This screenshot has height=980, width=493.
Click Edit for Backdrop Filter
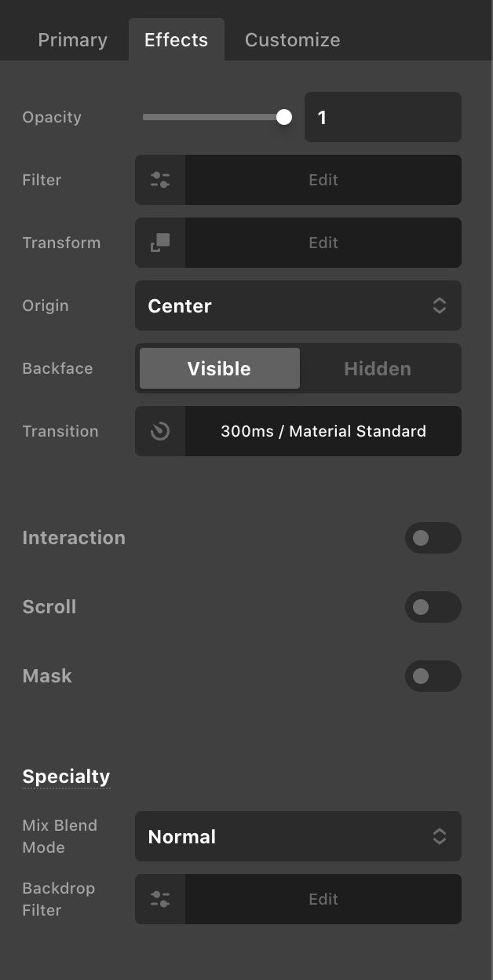click(323, 899)
